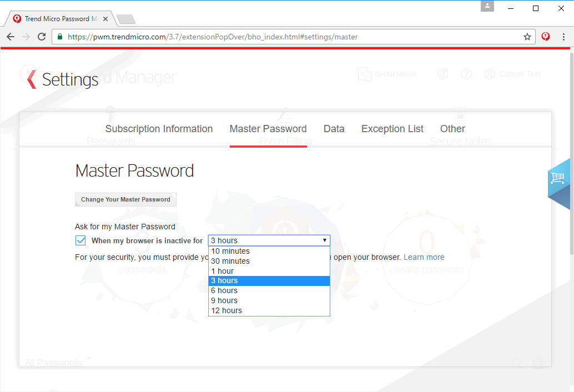This screenshot has width=574, height=392.
Task: Open the shopping cart side tab
Action: tap(558, 178)
